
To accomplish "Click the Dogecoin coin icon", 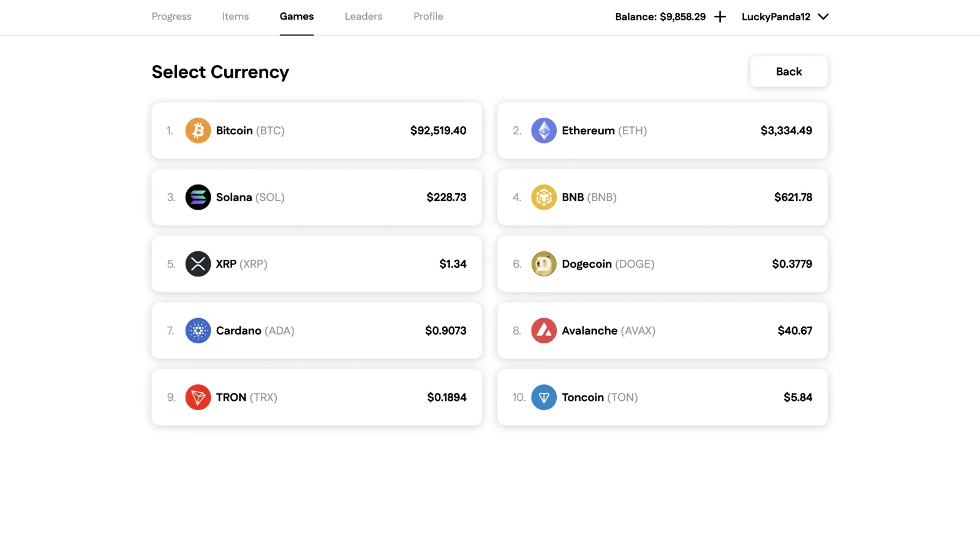I will (544, 264).
